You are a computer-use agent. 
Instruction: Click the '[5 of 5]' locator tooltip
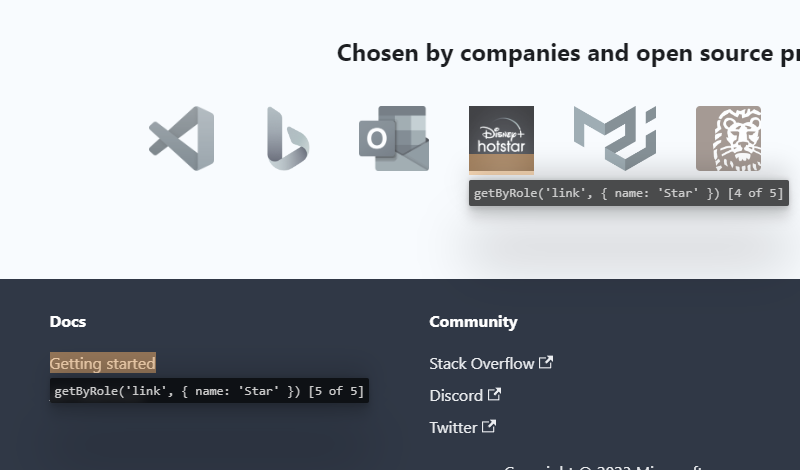coord(209,391)
